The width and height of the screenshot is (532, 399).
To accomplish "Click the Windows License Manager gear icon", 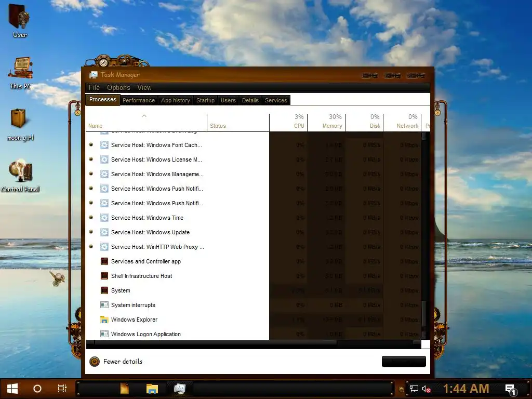I will 104,159.
